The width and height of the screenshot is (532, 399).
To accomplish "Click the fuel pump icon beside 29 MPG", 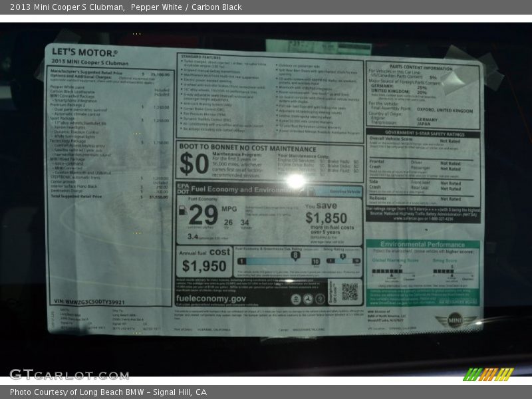I will click(x=182, y=211).
